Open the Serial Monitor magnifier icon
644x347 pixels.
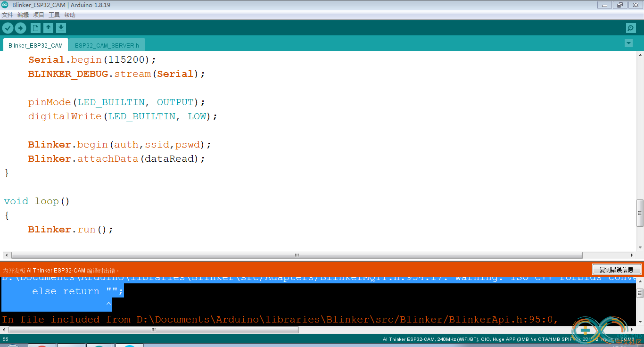631,28
